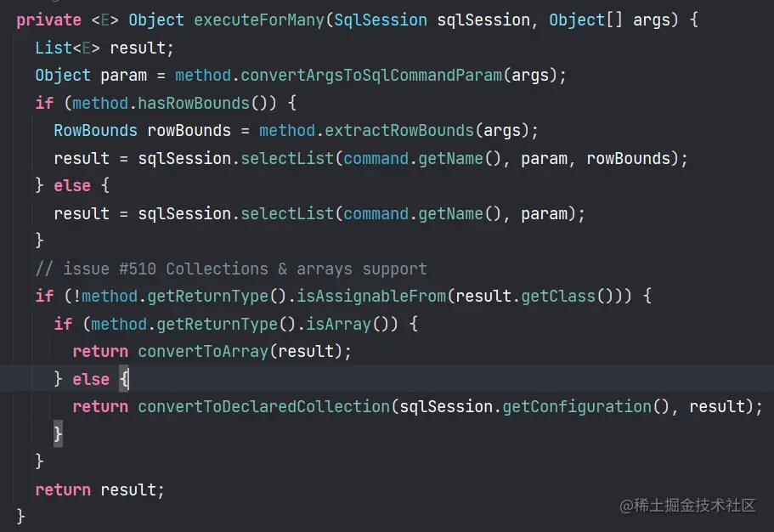
Task: Click the 稀土掘金技术社区 watermark
Action: coord(687,506)
